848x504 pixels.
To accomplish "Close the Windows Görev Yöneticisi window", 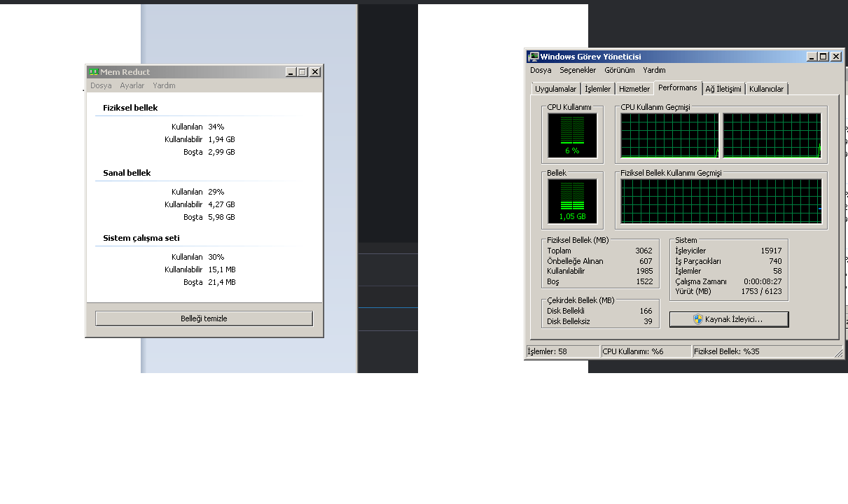I will 835,57.
